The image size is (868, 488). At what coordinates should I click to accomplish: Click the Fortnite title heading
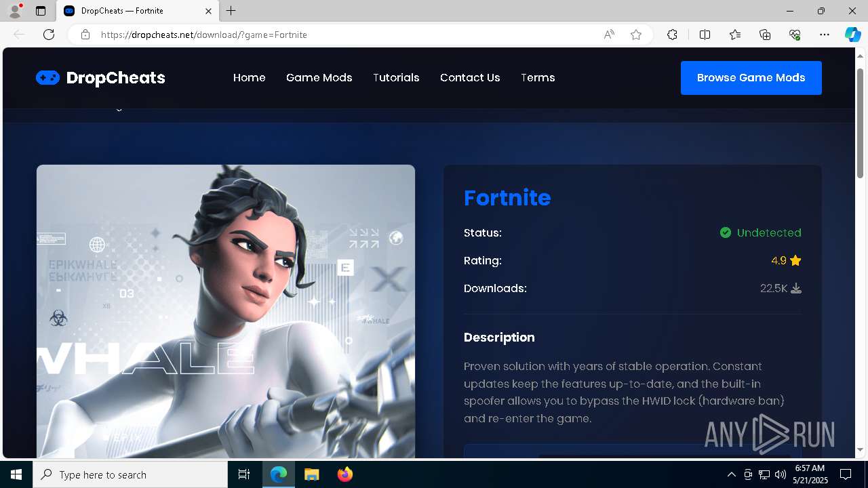(x=507, y=198)
